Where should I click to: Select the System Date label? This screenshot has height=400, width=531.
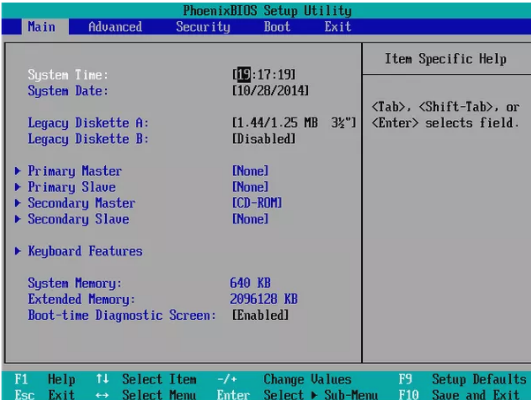pyautogui.click(x=68, y=91)
